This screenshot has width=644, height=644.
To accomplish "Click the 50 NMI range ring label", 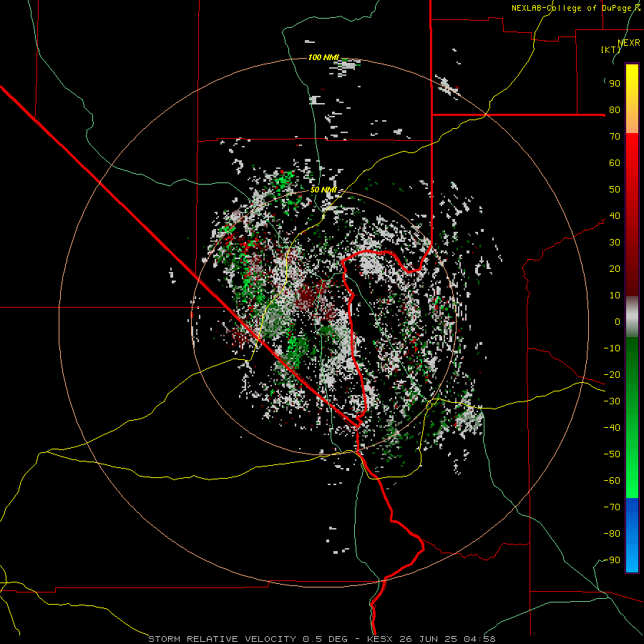I will tap(323, 190).
